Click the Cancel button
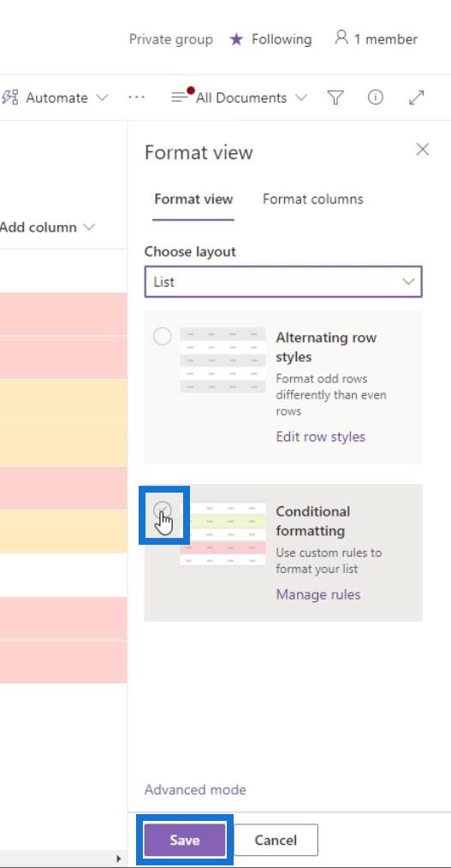 pyautogui.click(x=276, y=840)
